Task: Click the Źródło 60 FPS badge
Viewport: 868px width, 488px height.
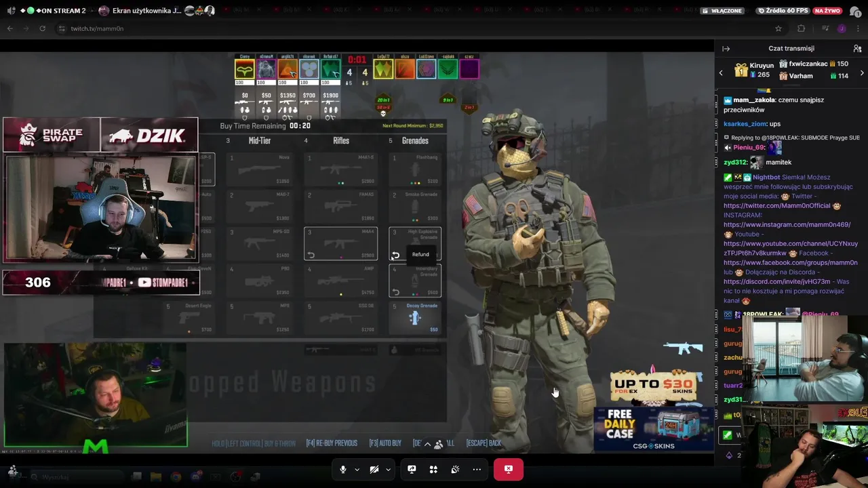Action: pos(783,11)
